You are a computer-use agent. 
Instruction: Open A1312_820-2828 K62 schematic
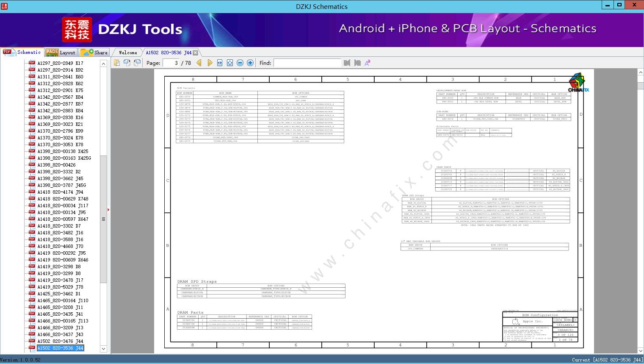[60, 83]
